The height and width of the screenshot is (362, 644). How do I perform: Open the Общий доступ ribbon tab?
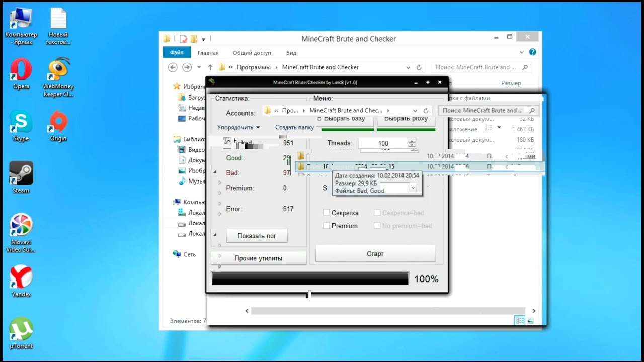(x=252, y=53)
